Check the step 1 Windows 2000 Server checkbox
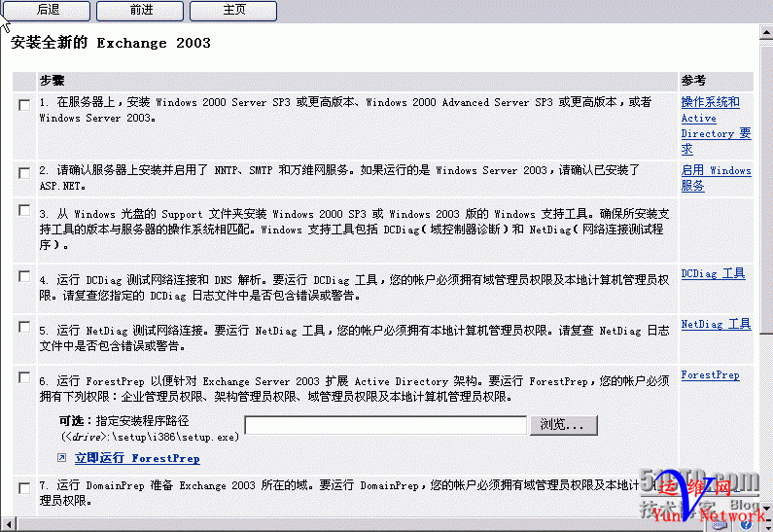This screenshot has height=532, width=773. pos(24,105)
